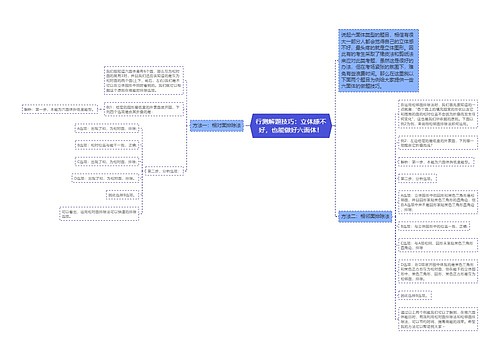
Task: Select the 例1 question node on the left
Action: tap(144, 109)
